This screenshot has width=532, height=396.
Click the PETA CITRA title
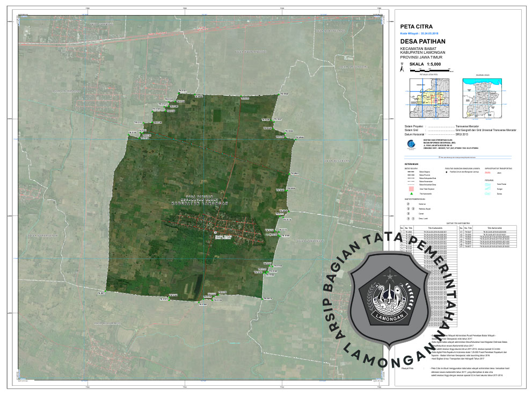pyautogui.click(x=416, y=26)
